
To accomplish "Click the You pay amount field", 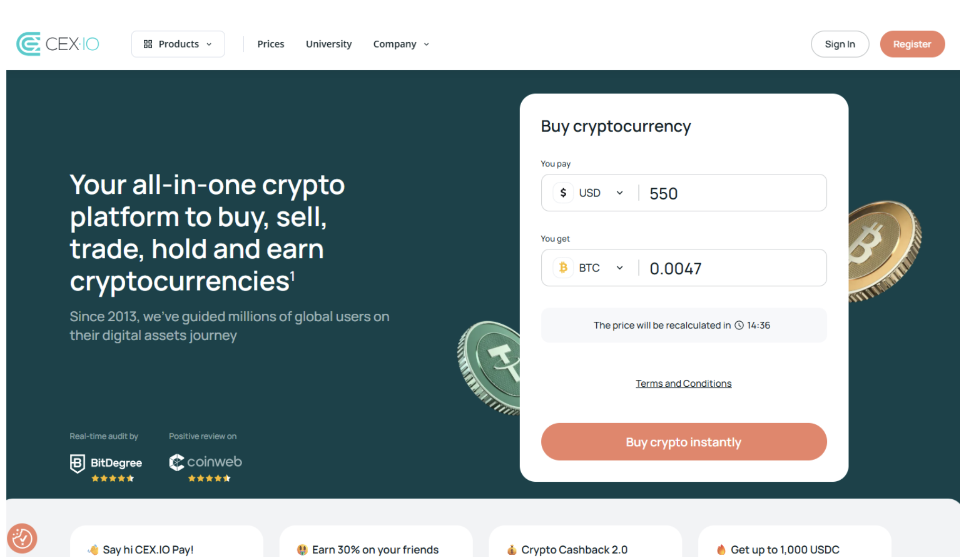I will coord(732,193).
